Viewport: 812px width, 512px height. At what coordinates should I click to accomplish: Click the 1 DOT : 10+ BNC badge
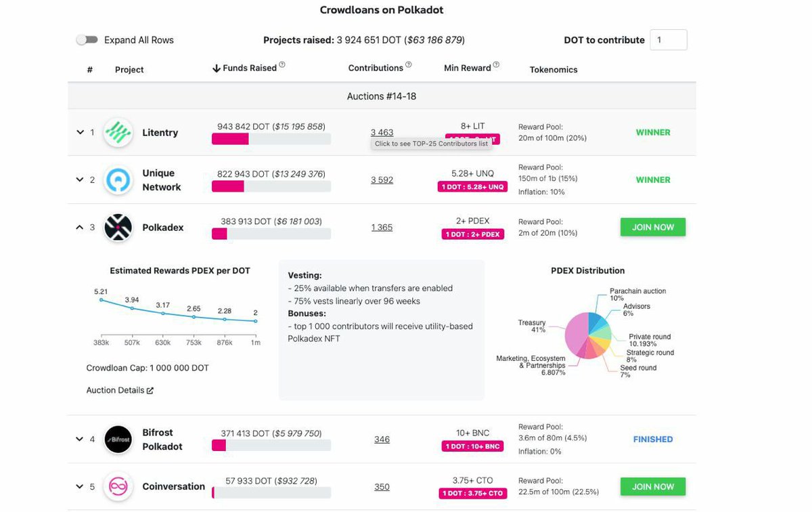click(472, 446)
